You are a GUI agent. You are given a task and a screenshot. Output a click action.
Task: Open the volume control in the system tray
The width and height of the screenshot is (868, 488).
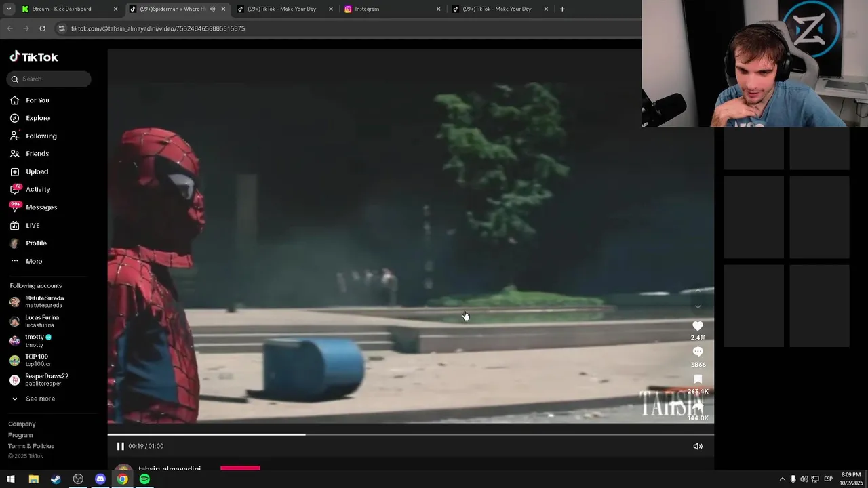(804, 479)
